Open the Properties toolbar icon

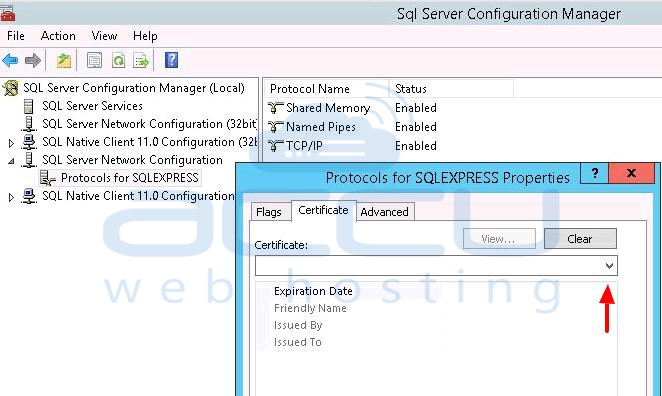[x=95, y=61]
